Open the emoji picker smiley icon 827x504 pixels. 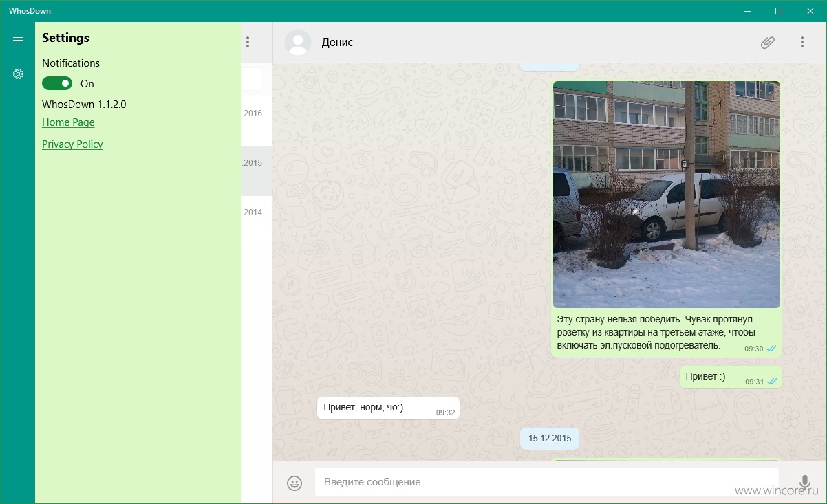[294, 483]
